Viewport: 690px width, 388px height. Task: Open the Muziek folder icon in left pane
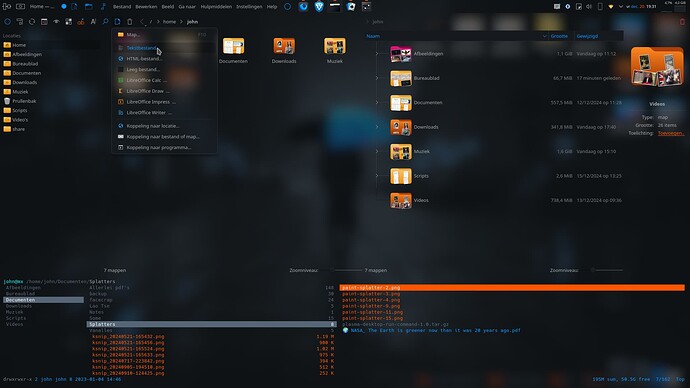(x=334, y=46)
